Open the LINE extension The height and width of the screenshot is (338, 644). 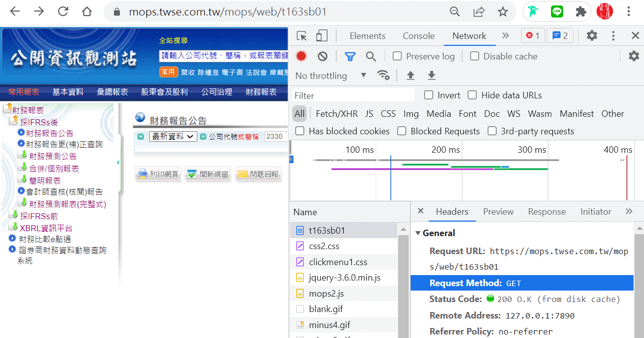pos(557,11)
